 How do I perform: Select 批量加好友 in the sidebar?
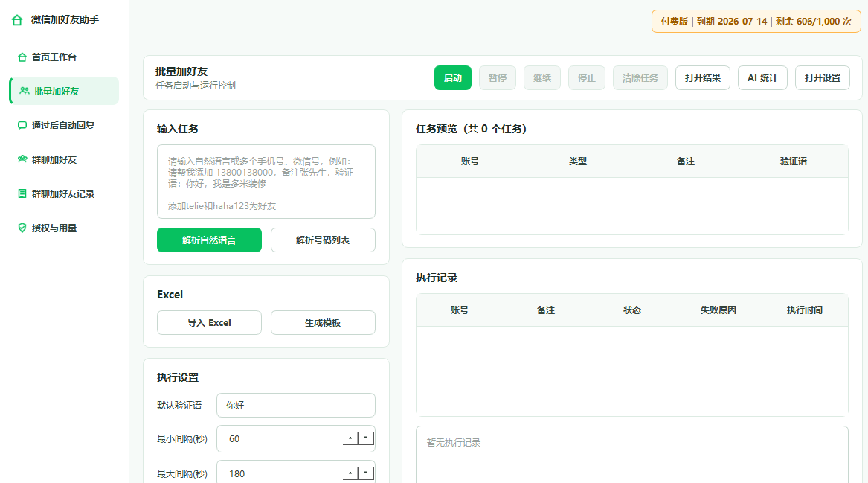[x=64, y=91]
